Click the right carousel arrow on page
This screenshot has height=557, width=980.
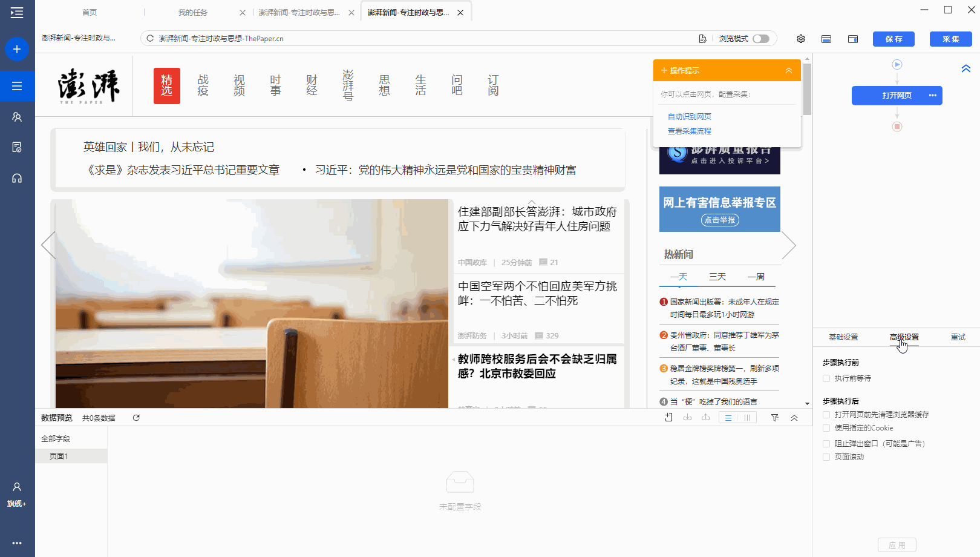coord(789,245)
